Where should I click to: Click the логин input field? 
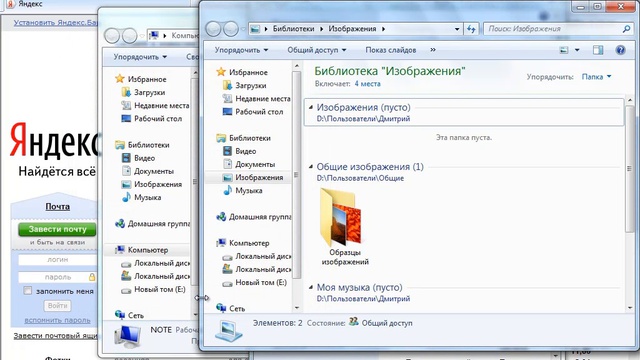pos(57,260)
